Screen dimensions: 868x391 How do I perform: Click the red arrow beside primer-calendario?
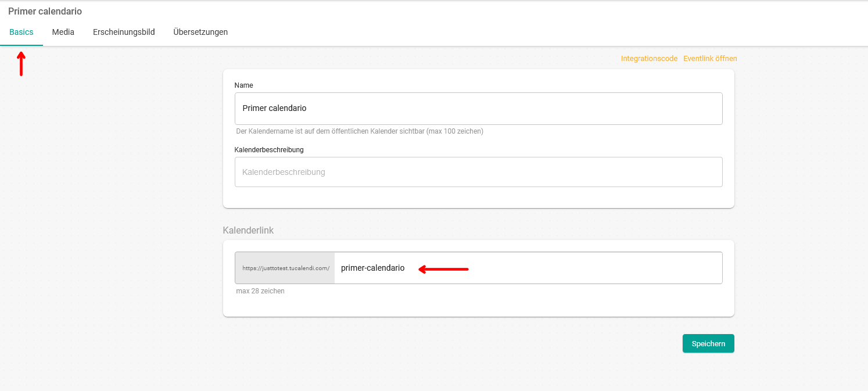[443, 269]
